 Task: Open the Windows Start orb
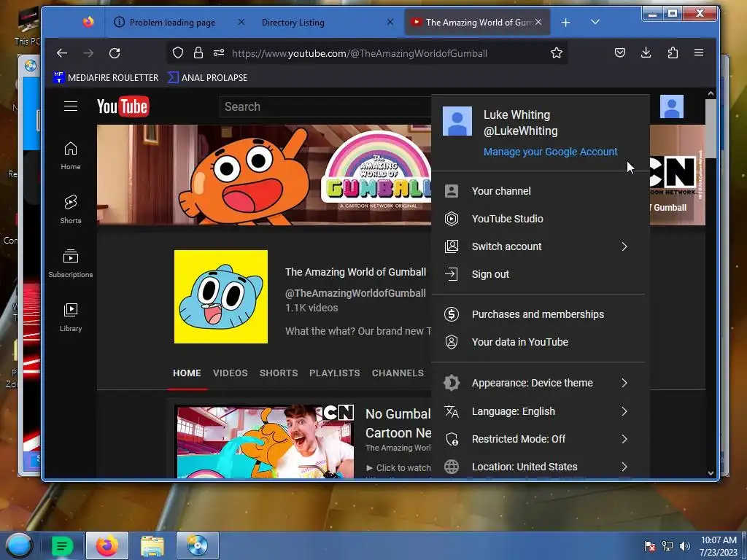(19, 545)
